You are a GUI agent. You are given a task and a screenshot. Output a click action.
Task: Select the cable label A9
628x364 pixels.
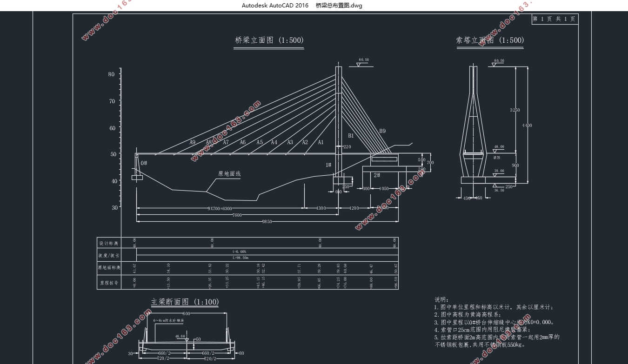pos(193,142)
